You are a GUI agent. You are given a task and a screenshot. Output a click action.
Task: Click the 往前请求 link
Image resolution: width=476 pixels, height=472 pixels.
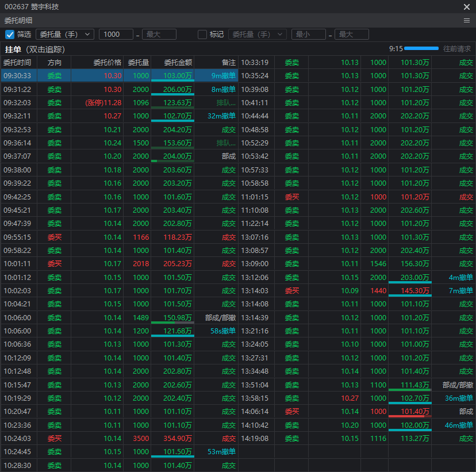click(457, 49)
